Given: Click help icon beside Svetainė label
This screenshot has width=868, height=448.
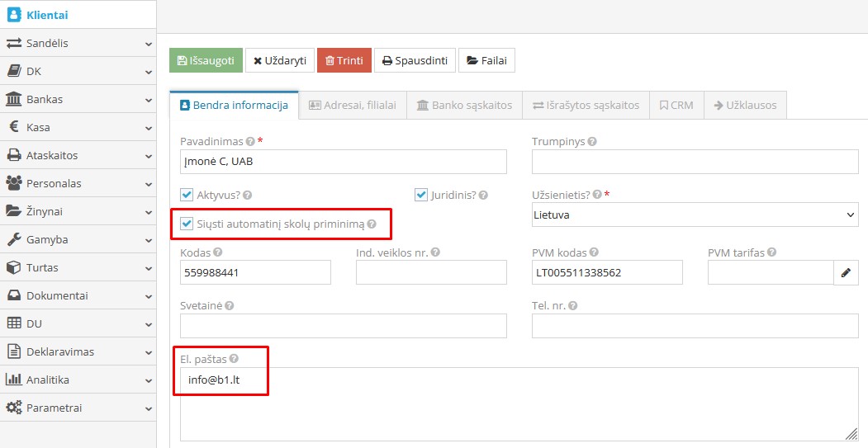Looking at the screenshot, I should coord(229,306).
